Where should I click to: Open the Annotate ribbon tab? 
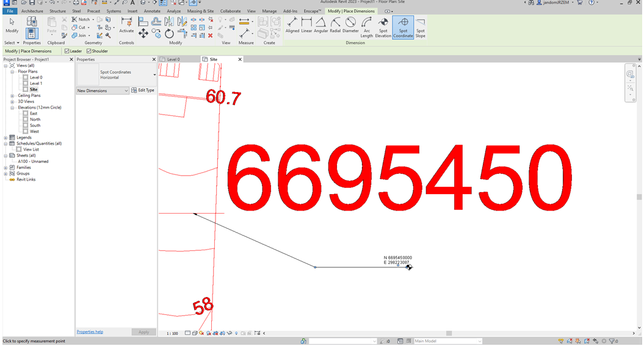coord(152,11)
